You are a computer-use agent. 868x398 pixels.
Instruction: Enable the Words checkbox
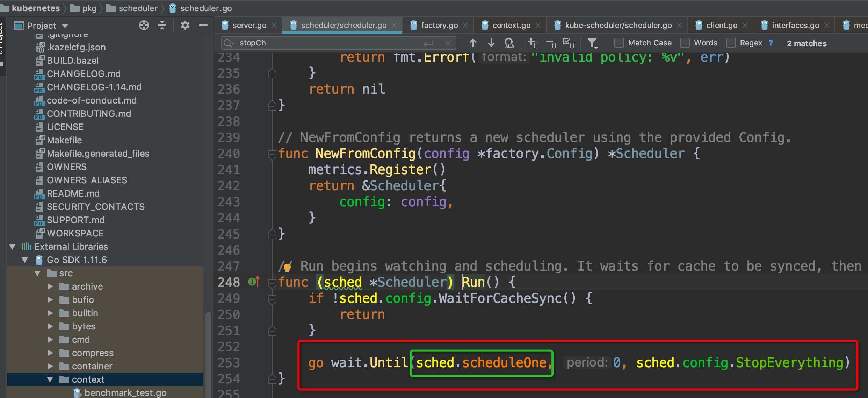pos(685,43)
